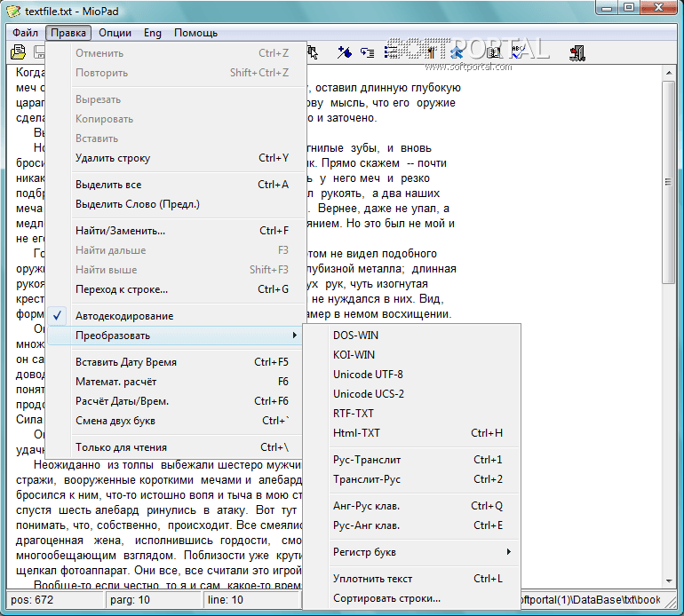Open the dictionary book icon
This screenshot has height=616, width=684.
[x=493, y=52]
